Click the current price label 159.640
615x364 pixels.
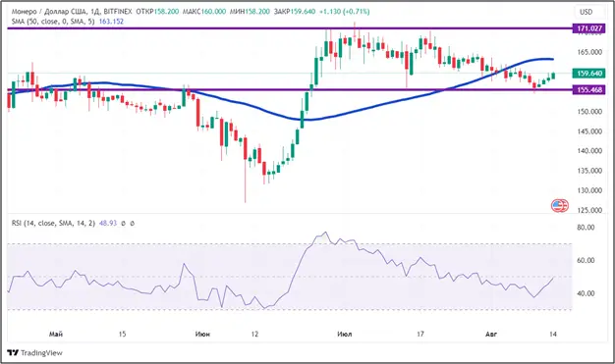[x=589, y=74]
